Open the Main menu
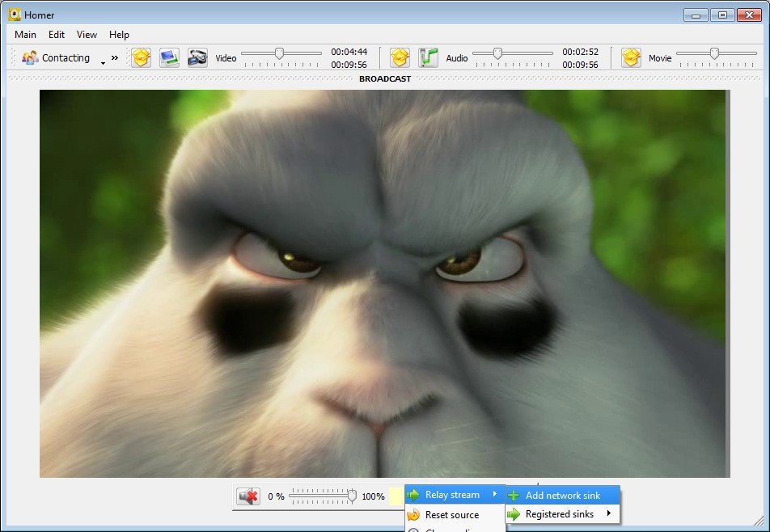770x532 pixels. (x=25, y=34)
